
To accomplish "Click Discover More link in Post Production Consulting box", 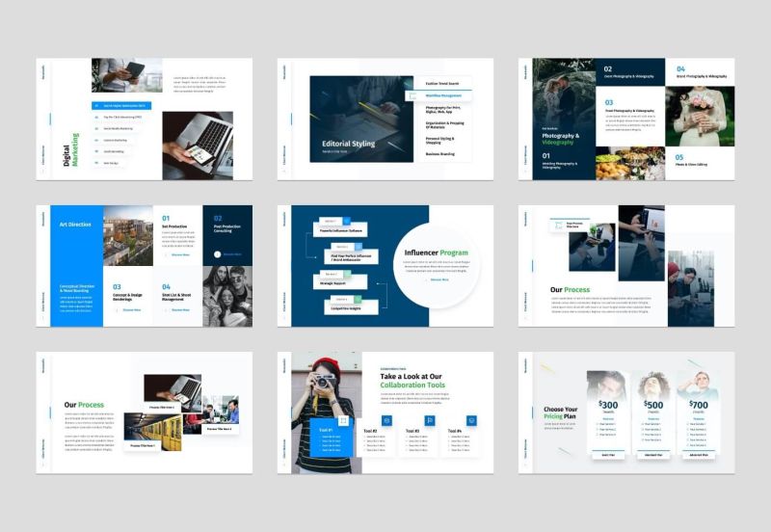I will pyautogui.click(x=232, y=254).
